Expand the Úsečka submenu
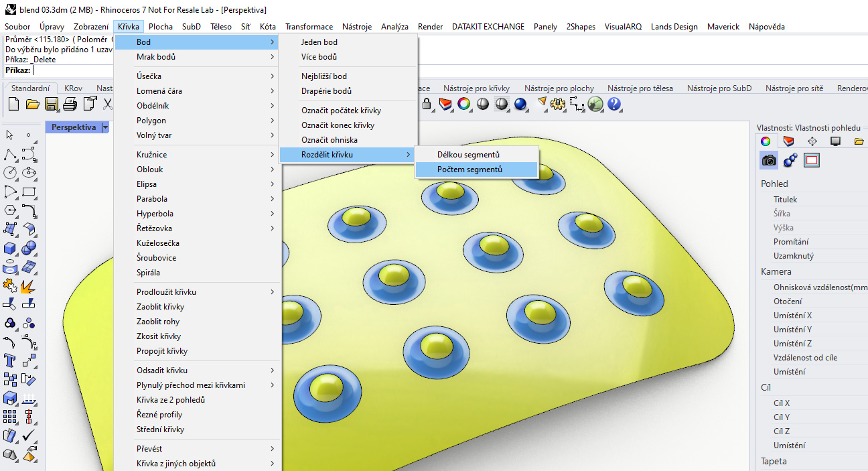Image resolution: width=868 pixels, height=471 pixels. pyautogui.click(x=198, y=76)
